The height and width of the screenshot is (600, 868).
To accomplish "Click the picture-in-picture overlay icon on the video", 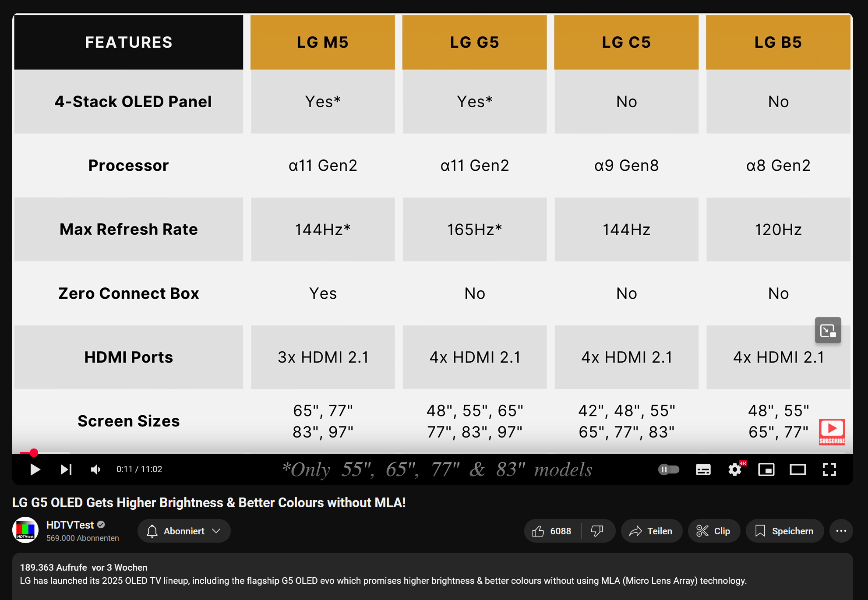I will point(828,331).
